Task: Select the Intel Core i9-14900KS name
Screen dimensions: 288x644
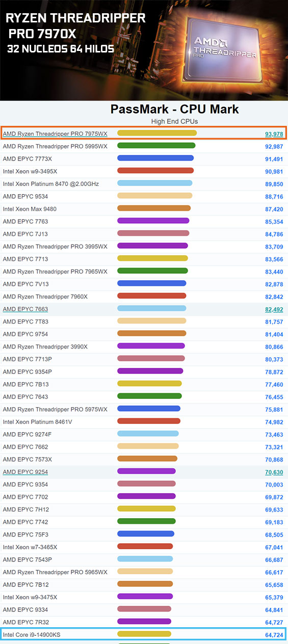Action: [32, 634]
